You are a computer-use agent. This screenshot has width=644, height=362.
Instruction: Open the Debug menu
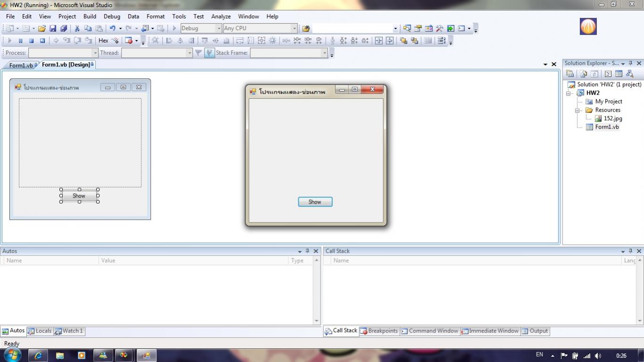pos(112,16)
